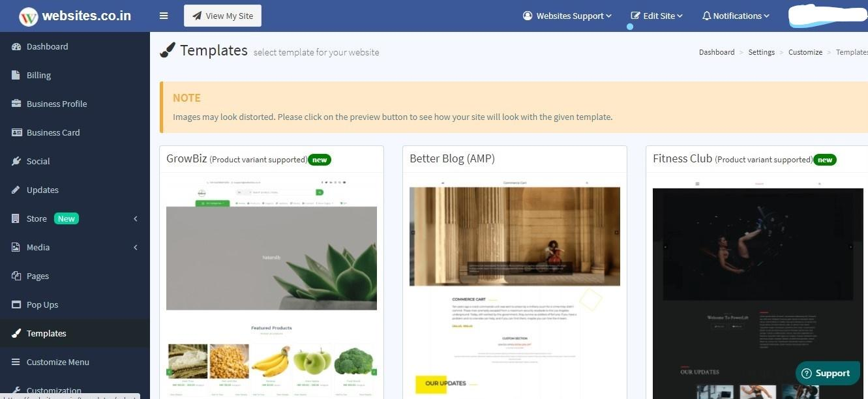Click the Support help button
Screen dimensions: 868x399
click(x=827, y=373)
